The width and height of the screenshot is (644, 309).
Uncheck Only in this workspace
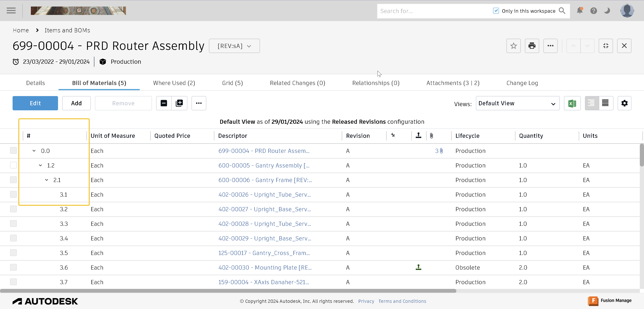tap(496, 11)
